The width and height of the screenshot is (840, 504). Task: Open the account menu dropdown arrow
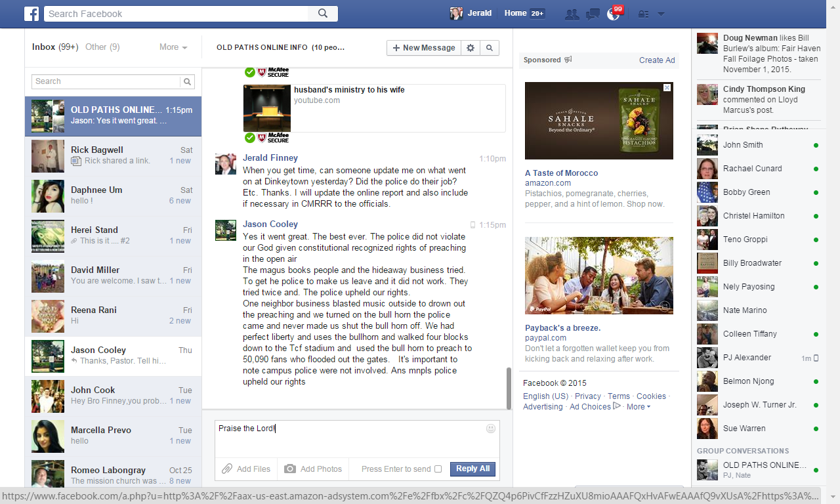[661, 14]
